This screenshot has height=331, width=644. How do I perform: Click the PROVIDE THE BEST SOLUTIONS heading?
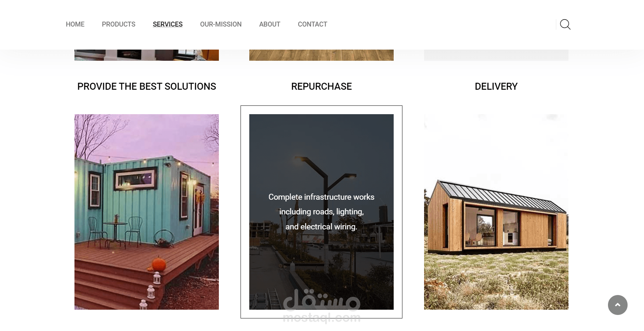tap(146, 87)
